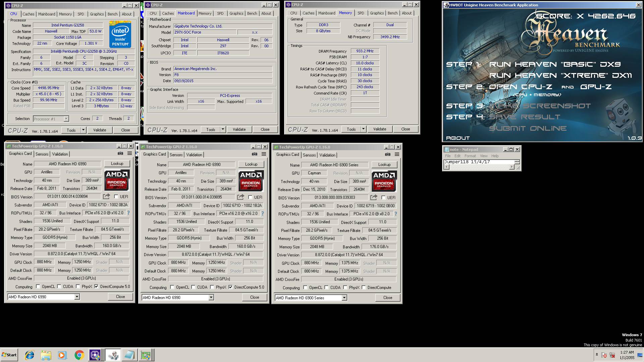Open AMD Radeon HD 6900 Series selector dropdown
This screenshot has height=362, width=644.
click(x=344, y=298)
